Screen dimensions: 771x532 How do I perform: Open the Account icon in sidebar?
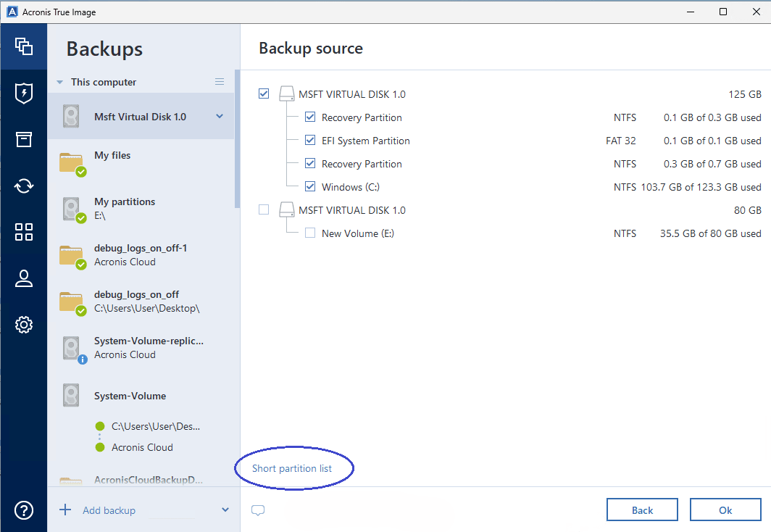click(x=23, y=278)
